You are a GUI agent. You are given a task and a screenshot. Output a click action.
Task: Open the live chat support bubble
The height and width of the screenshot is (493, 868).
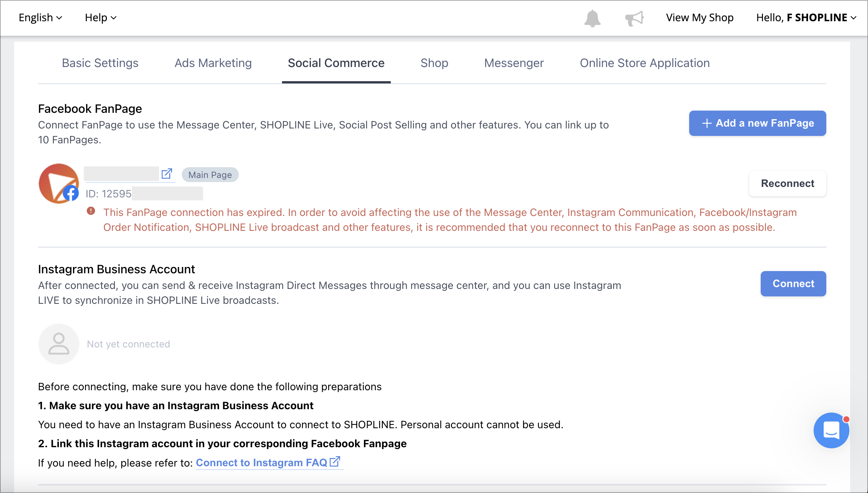tap(831, 430)
